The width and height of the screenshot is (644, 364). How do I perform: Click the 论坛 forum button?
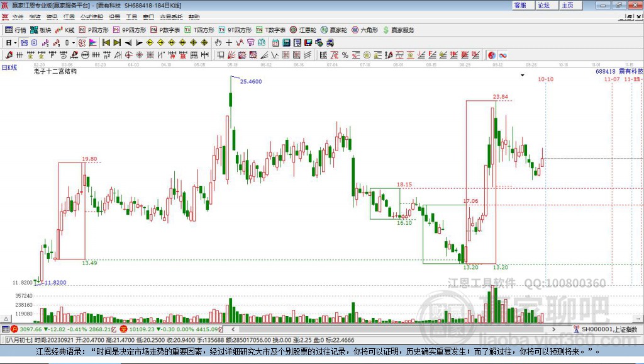(547, 5)
